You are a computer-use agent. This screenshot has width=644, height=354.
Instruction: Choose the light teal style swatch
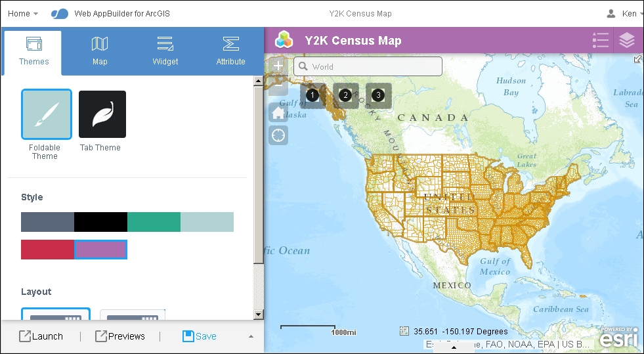pyautogui.click(x=207, y=222)
